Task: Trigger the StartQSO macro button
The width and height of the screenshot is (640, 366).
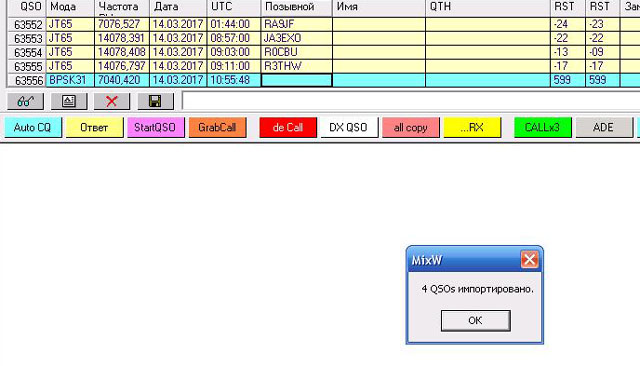Action: 156,127
